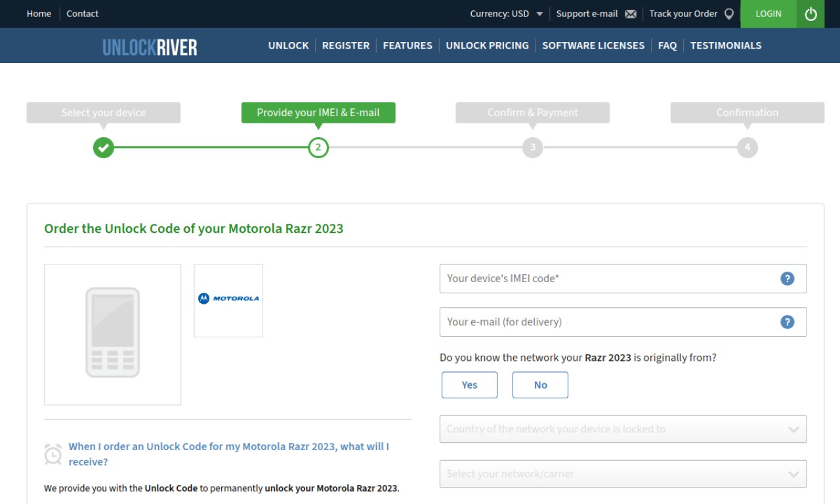Click the Confirm & Payment step tab
This screenshot has height=504, width=840.
coord(533,113)
